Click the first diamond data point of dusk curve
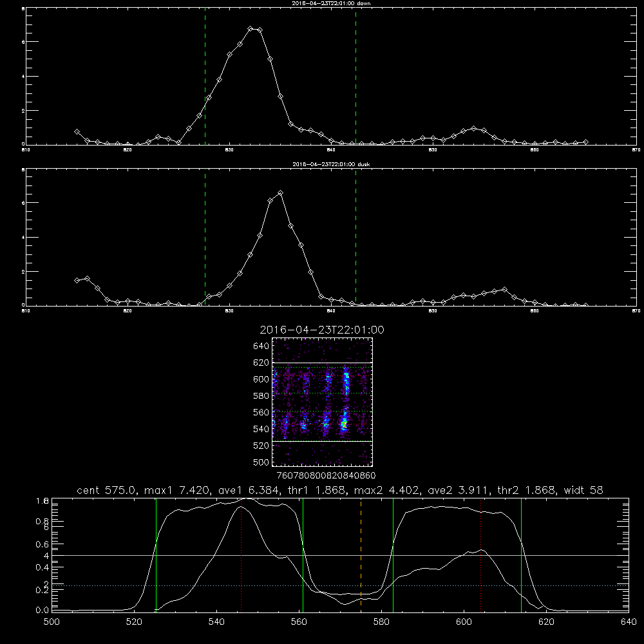The image size is (644, 644). 77,281
